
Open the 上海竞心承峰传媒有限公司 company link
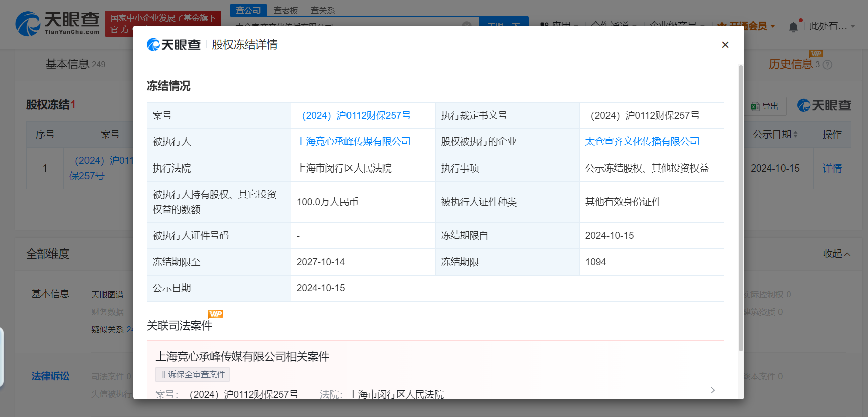click(354, 142)
